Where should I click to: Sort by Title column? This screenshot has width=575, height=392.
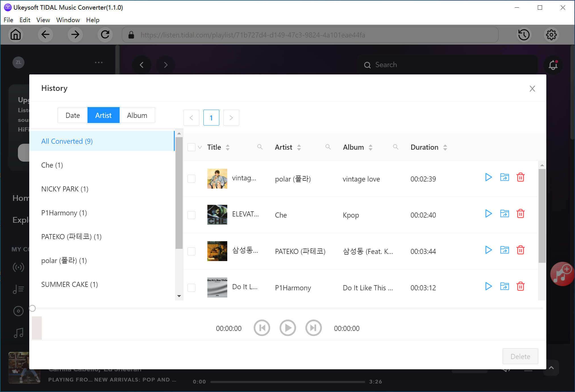tap(228, 147)
